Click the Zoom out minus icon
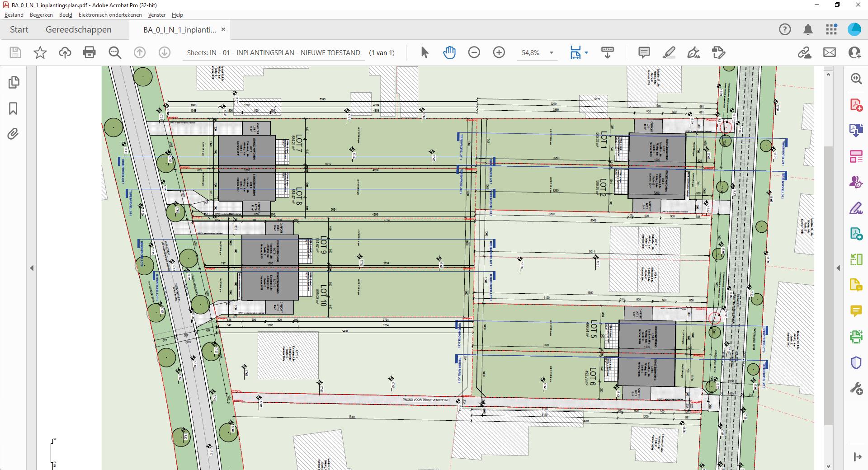868x470 pixels. (474, 52)
